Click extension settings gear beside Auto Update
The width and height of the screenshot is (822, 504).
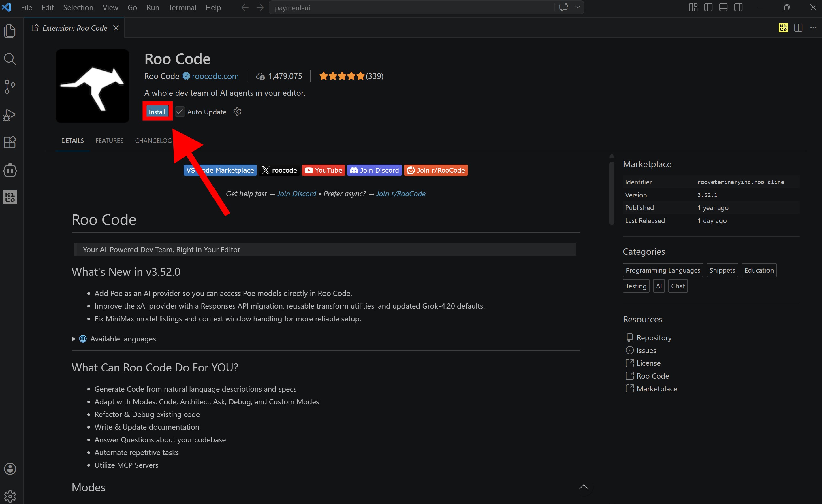[237, 112]
